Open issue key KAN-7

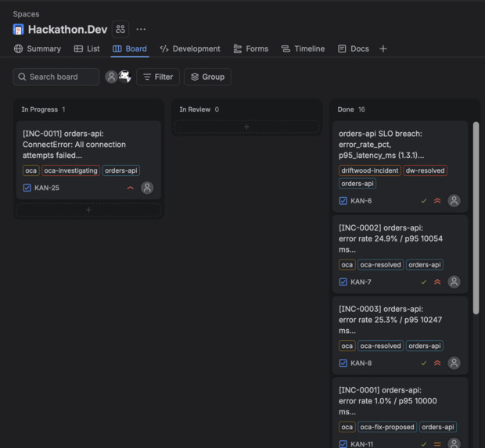(361, 282)
